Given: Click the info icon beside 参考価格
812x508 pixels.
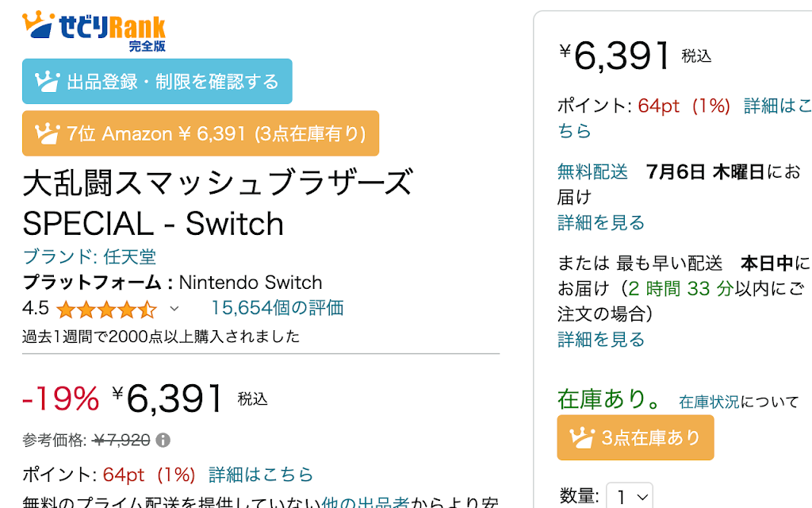Looking at the screenshot, I should (x=163, y=440).
